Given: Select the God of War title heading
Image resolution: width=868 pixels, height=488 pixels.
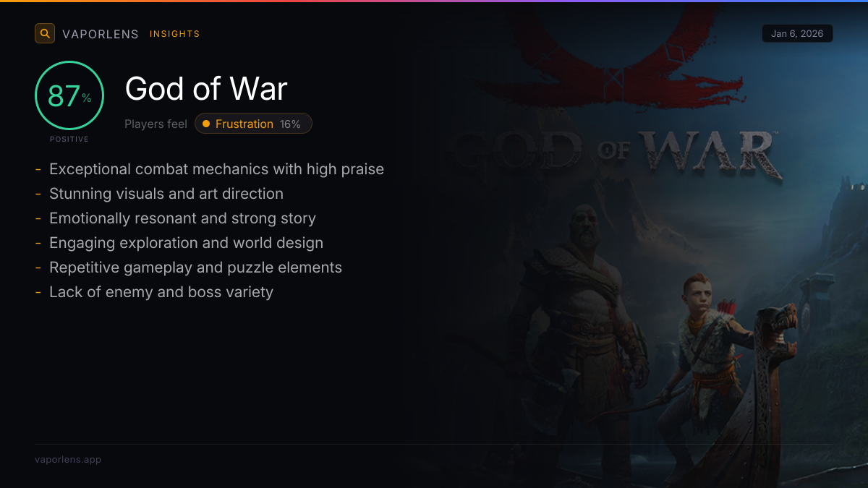Looking at the screenshot, I should point(206,89).
